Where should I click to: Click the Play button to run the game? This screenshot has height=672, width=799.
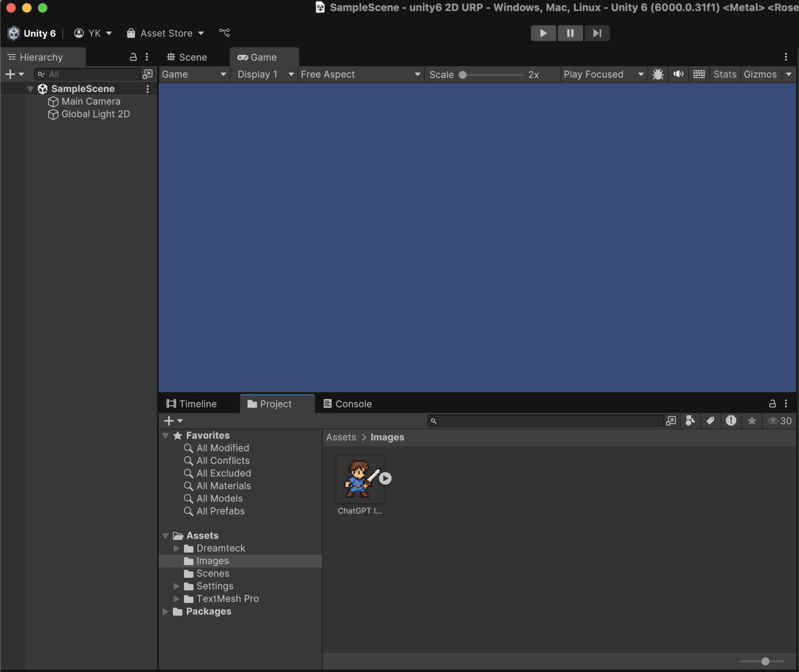click(x=543, y=33)
